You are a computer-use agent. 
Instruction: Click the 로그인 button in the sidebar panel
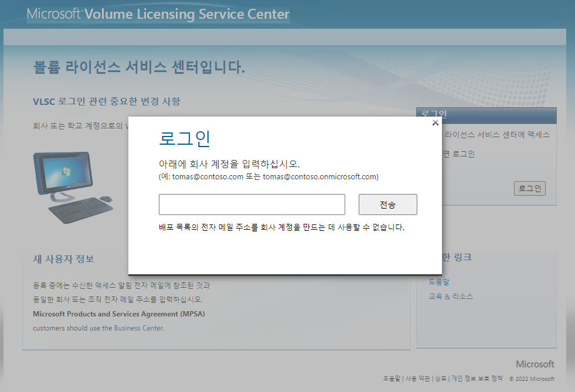point(529,189)
